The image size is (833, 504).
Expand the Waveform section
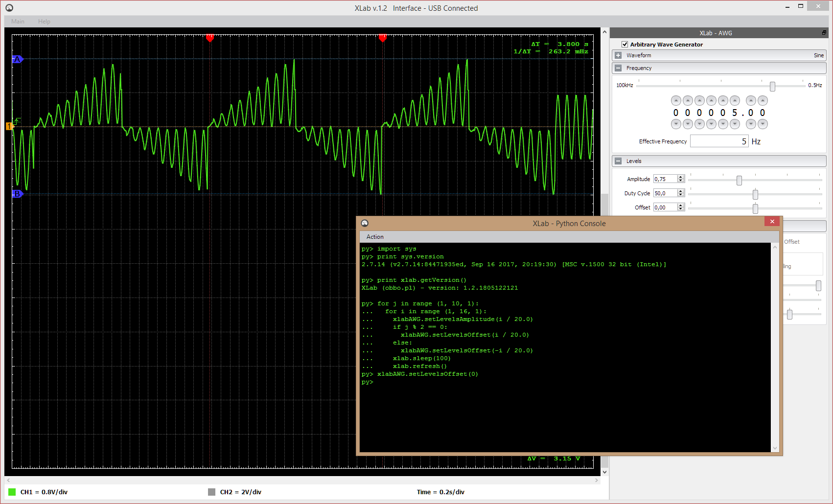[618, 55]
